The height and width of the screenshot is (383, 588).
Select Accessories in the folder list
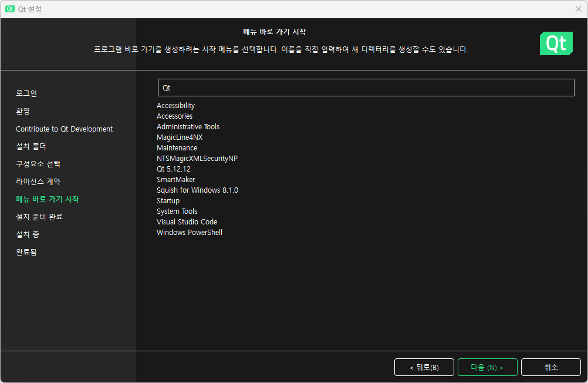[x=174, y=116]
